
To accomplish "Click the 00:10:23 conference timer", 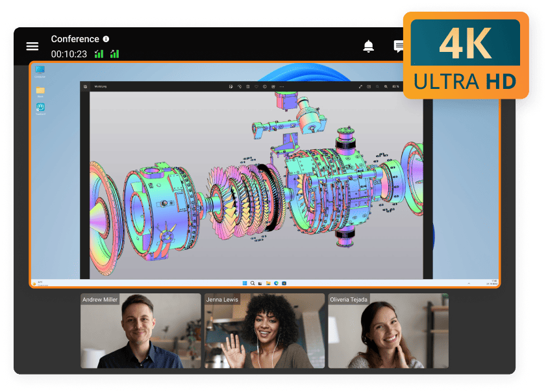I will click(x=69, y=54).
